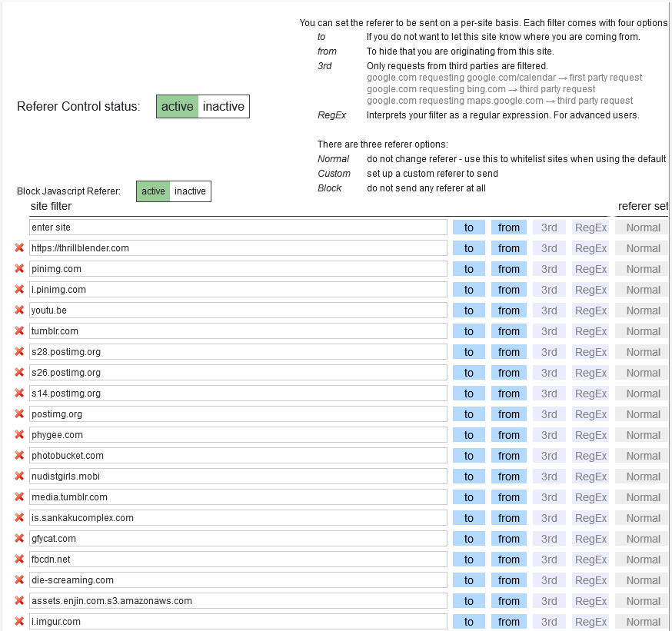Toggle 'from' for assets.enjin.com.s3.amazonaws.com
This screenshot has width=672, height=631.
click(x=509, y=601)
